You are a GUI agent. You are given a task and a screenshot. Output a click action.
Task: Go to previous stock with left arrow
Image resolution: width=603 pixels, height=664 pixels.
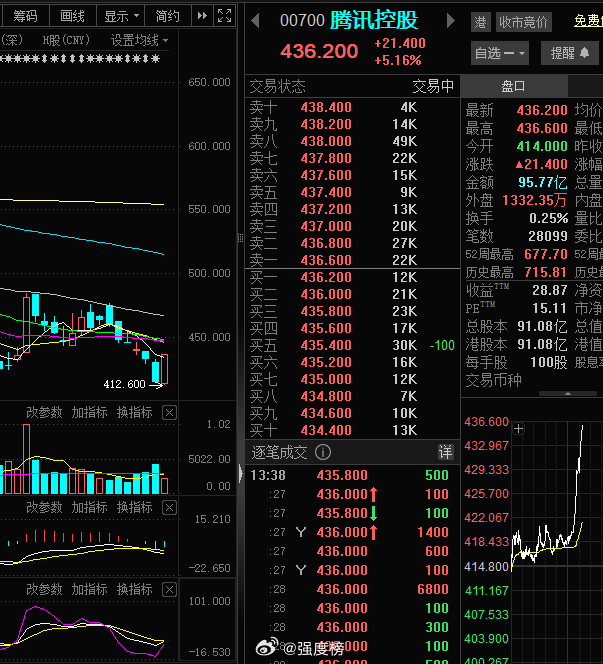pos(255,20)
